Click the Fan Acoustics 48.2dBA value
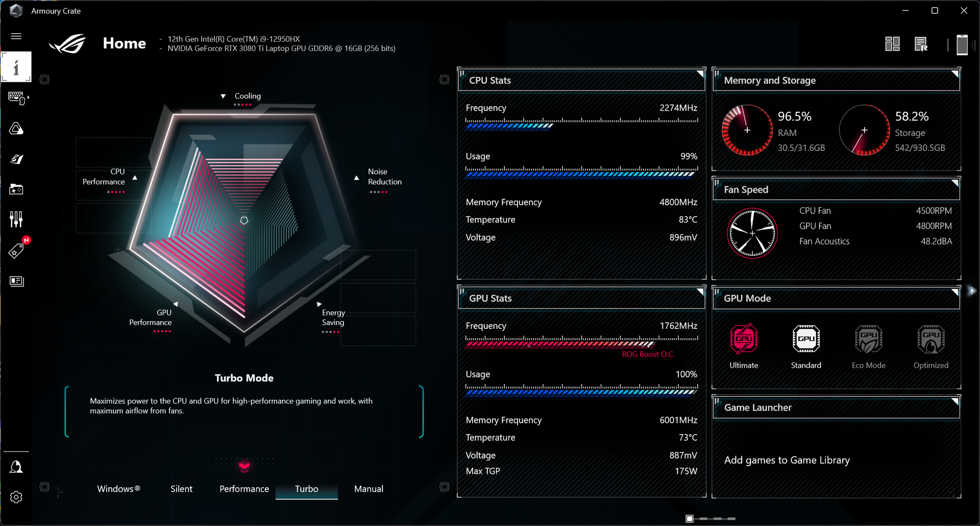 (x=936, y=241)
